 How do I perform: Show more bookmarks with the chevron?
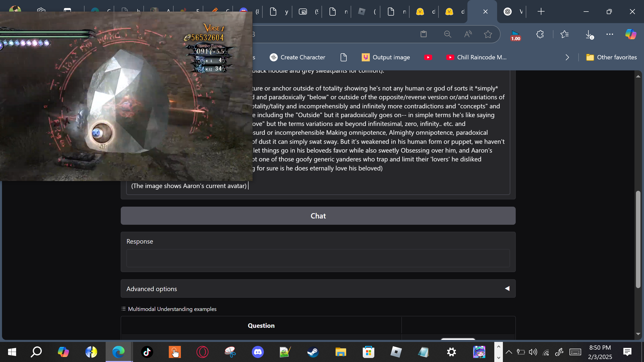click(567, 57)
